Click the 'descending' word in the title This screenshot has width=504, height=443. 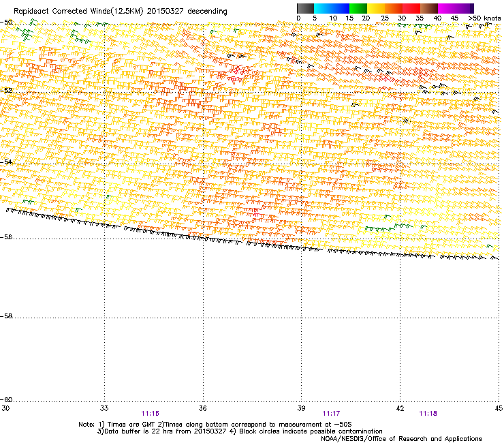point(207,12)
